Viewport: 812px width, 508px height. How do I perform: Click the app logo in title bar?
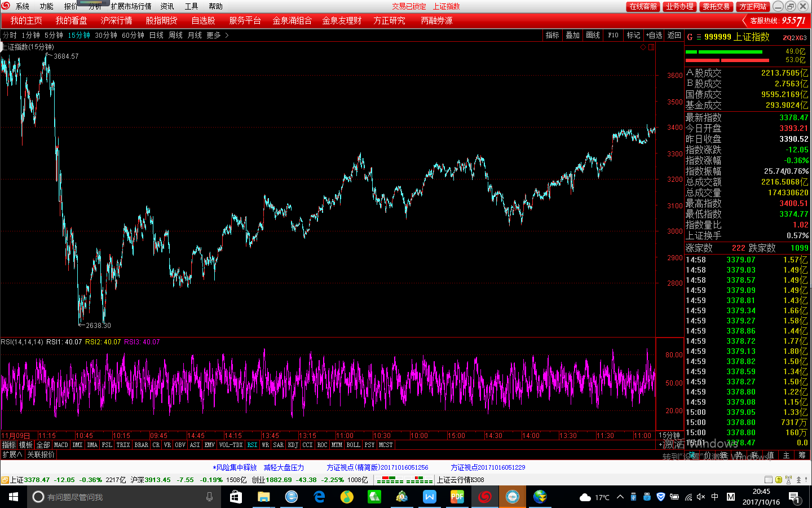point(6,6)
